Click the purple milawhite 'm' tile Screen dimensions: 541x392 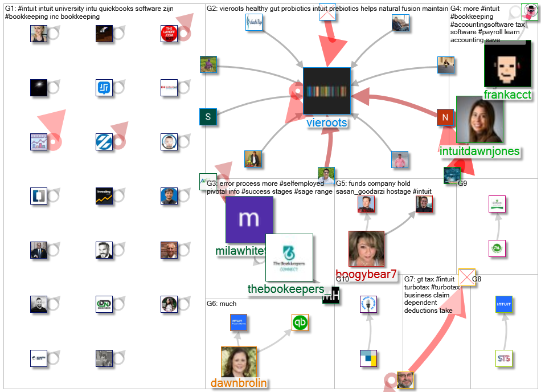[x=249, y=220]
